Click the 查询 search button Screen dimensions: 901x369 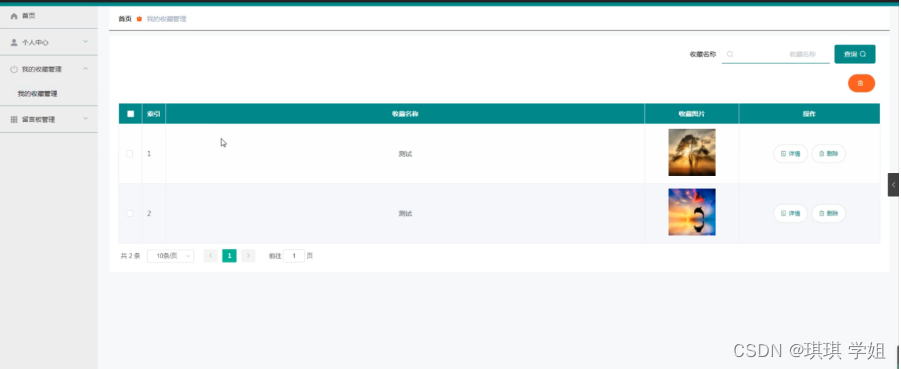855,54
